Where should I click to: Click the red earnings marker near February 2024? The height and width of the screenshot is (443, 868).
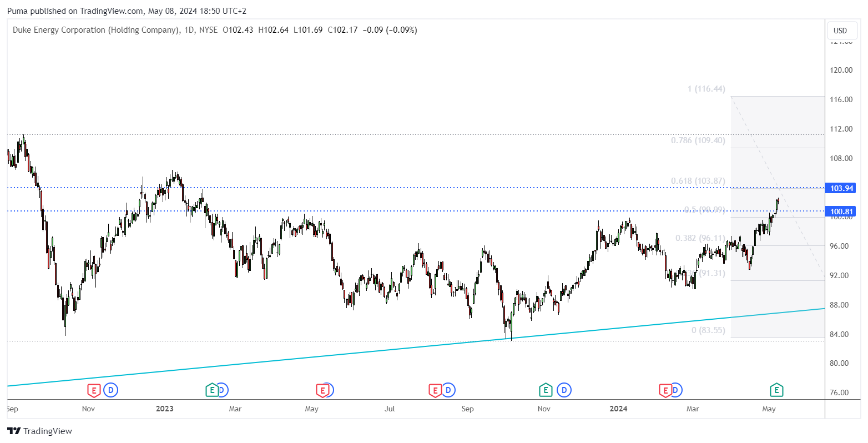[665, 390]
